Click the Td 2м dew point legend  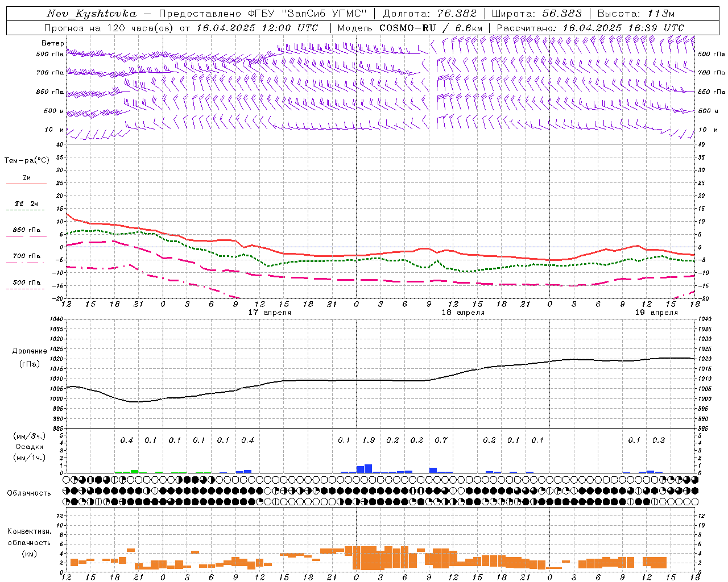click(x=26, y=205)
